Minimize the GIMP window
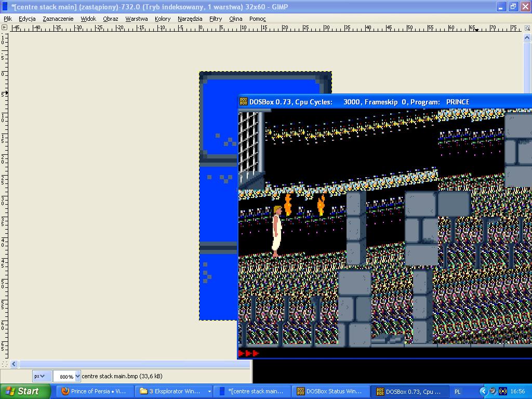This screenshot has width=532, height=399. coord(501,6)
